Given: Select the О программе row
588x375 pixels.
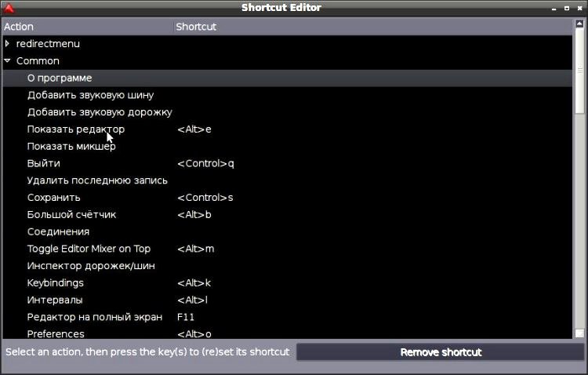Looking at the screenshot, I should pos(287,78).
